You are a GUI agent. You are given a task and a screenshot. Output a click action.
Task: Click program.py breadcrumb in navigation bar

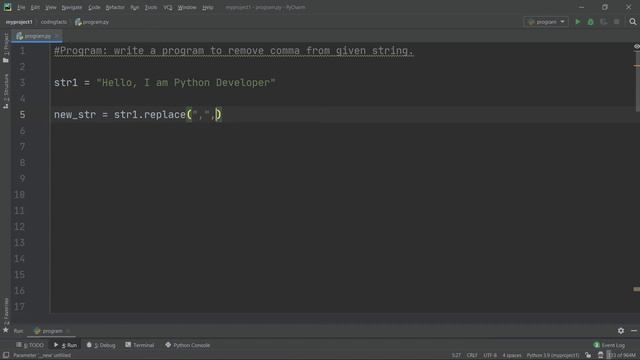tap(92, 22)
